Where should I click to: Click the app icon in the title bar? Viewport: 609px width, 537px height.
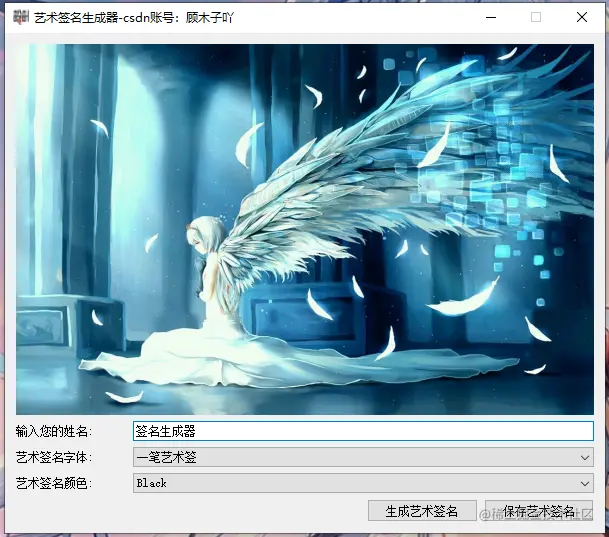coord(21,17)
